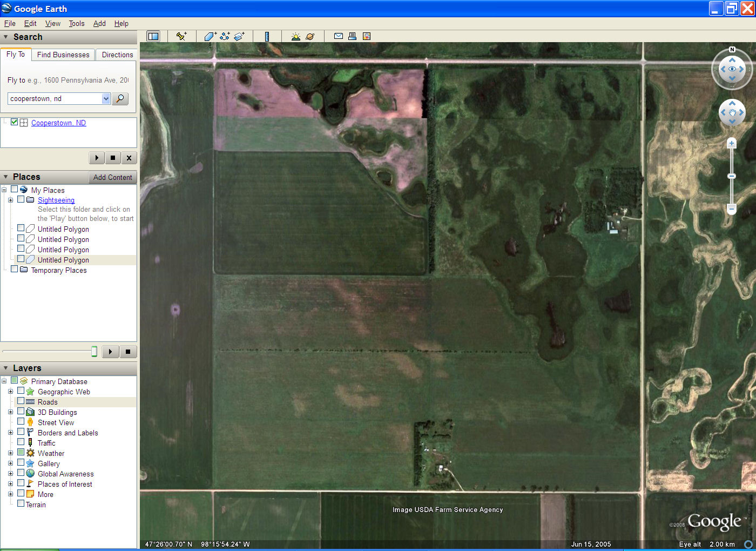Open the File menu
Screen dimensions: 756x551
point(10,23)
